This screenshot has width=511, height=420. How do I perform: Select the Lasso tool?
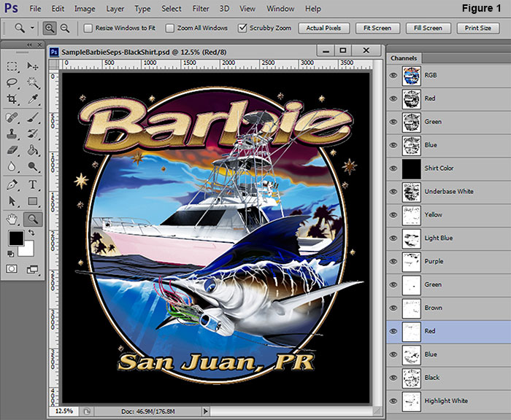12,82
